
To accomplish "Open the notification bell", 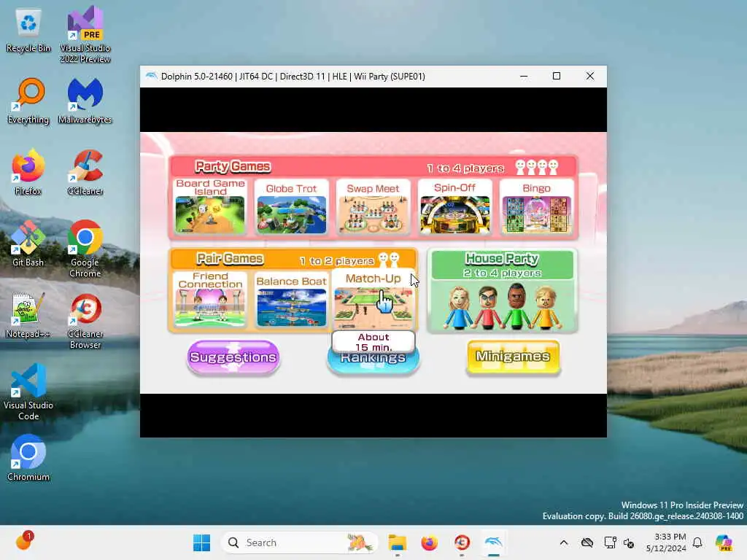I will pyautogui.click(x=697, y=542).
